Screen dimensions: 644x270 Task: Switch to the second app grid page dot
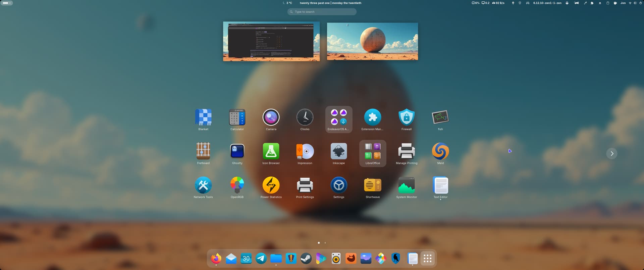pos(325,242)
